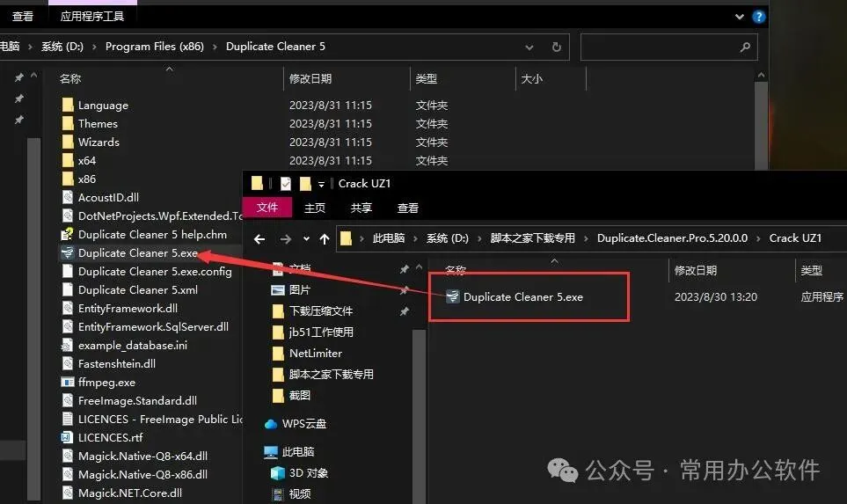Select Magick.NET.Core.dll file
This screenshot has width=847, height=504.
tap(129, 493)
